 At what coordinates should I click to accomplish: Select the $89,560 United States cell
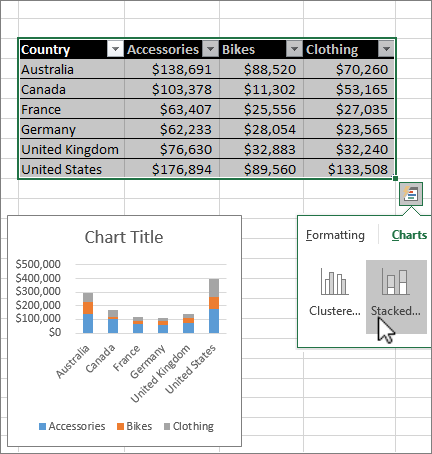(261, 169)
